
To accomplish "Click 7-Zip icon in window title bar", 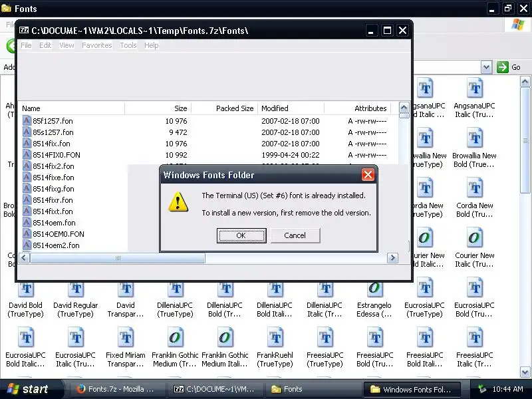I will (x=24, y=31).
